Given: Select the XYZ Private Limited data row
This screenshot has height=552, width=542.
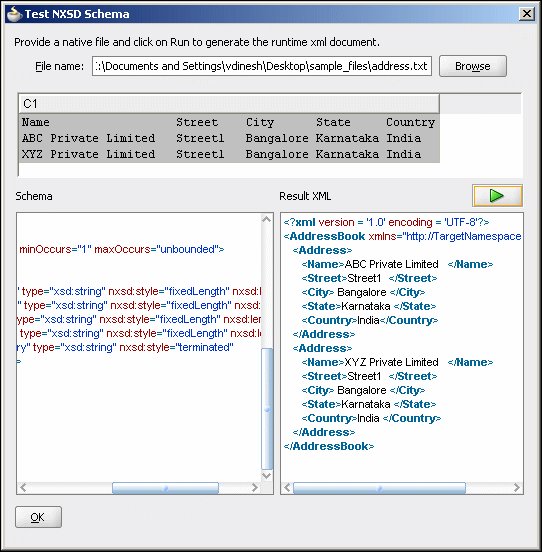Looking at the screenshot, I should point(229,154).
